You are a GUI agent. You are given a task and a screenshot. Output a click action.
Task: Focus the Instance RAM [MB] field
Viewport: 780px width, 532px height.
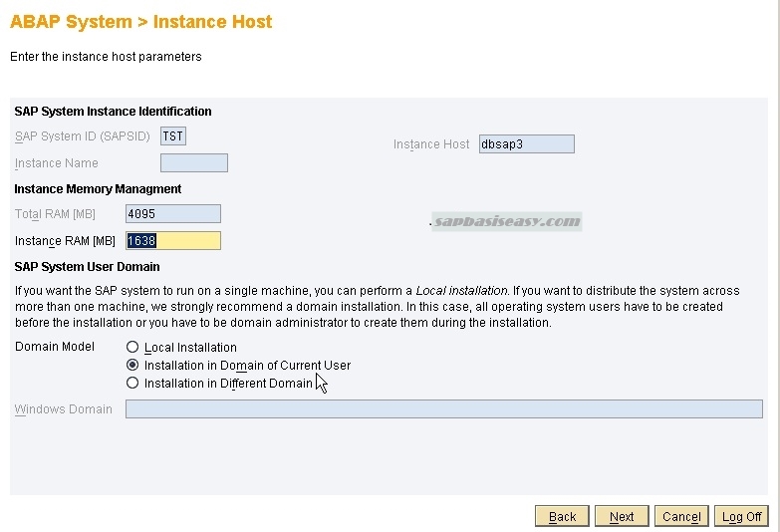tap(173, 241)
